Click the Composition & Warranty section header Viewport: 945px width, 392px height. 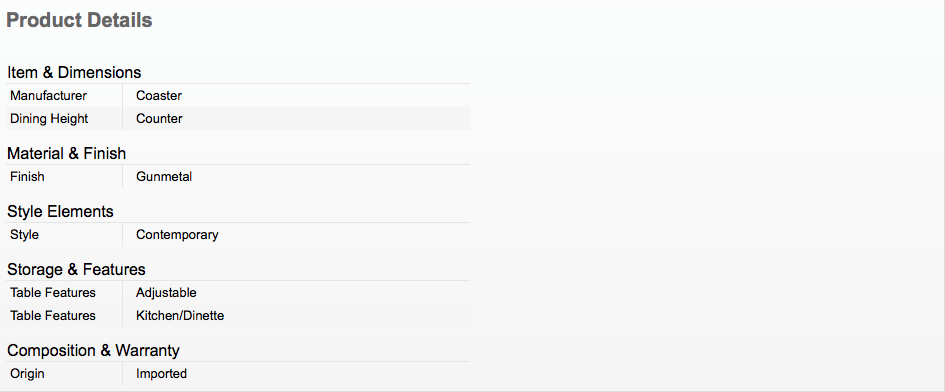click(93, 350)
